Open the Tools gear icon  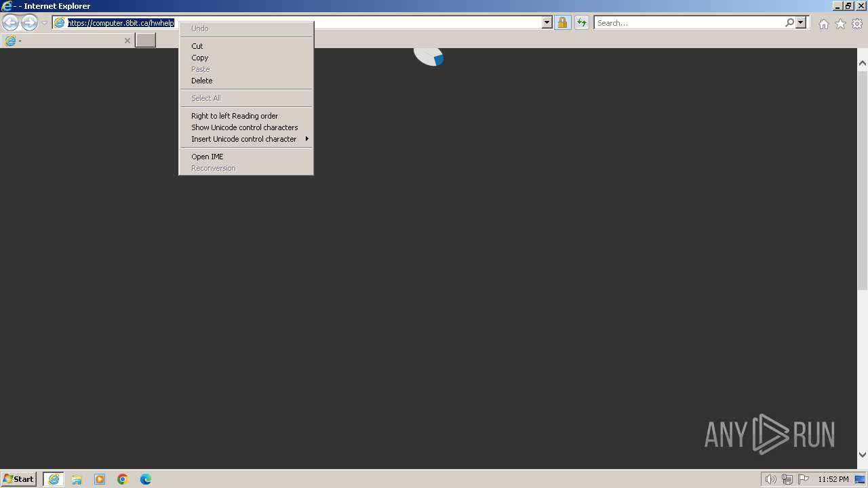(x=857, y=24)
